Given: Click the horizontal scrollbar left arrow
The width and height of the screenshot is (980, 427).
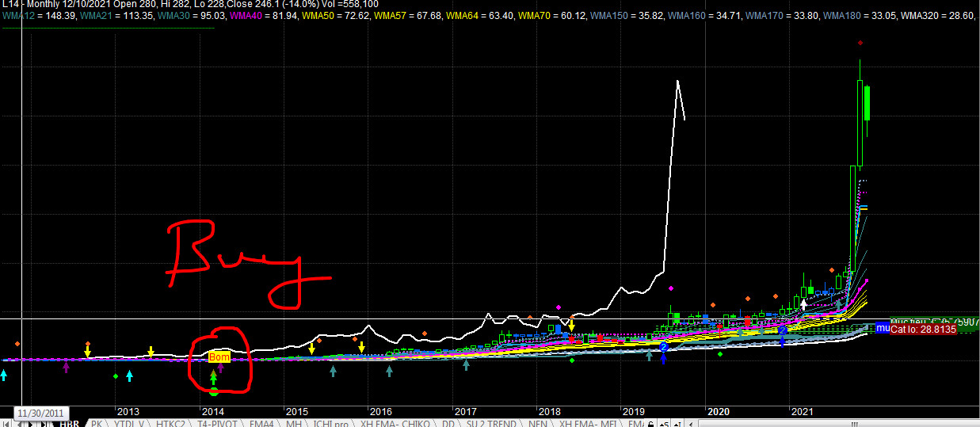Looking at the screenshot, I should point(691,423).
